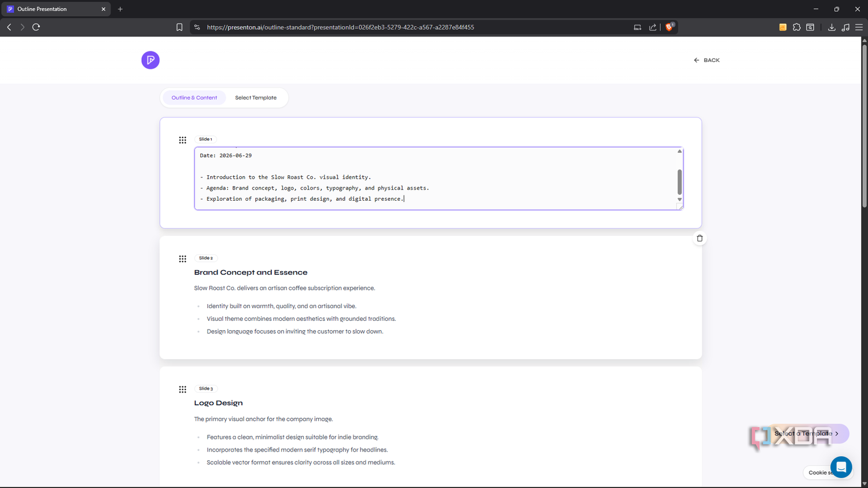The image size is (868, 488).
Task: Grab the Slide 2 drag handle
Action: 182,259
